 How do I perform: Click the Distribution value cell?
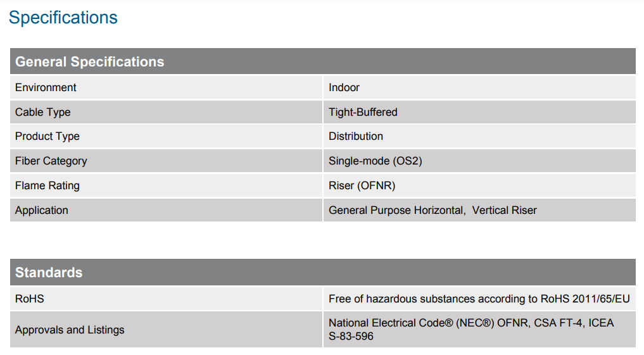point(356,136)
